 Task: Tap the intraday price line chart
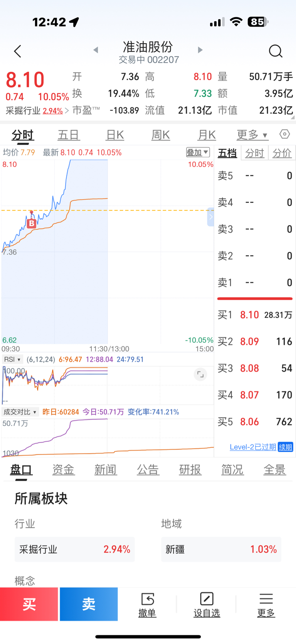(108, 252)
